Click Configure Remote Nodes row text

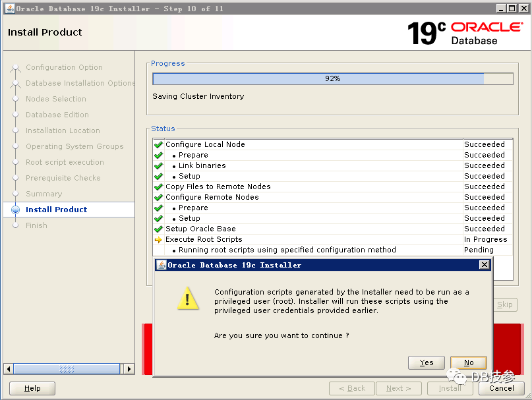click(212, 197)
